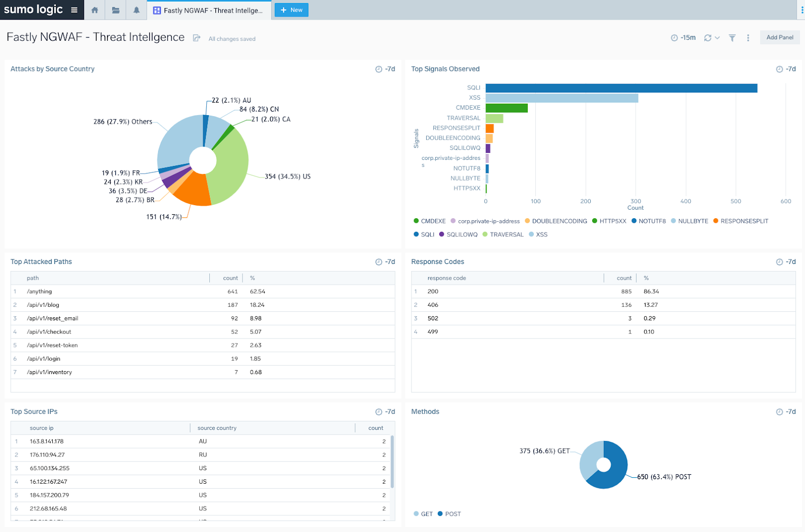Toggle the SQLI legend entry

(427, 234)
